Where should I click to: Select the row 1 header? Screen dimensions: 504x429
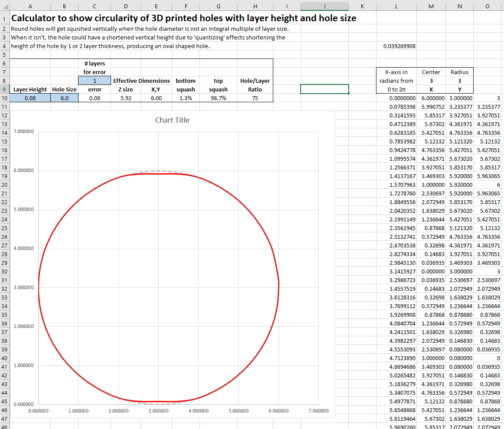click(4, 19)
